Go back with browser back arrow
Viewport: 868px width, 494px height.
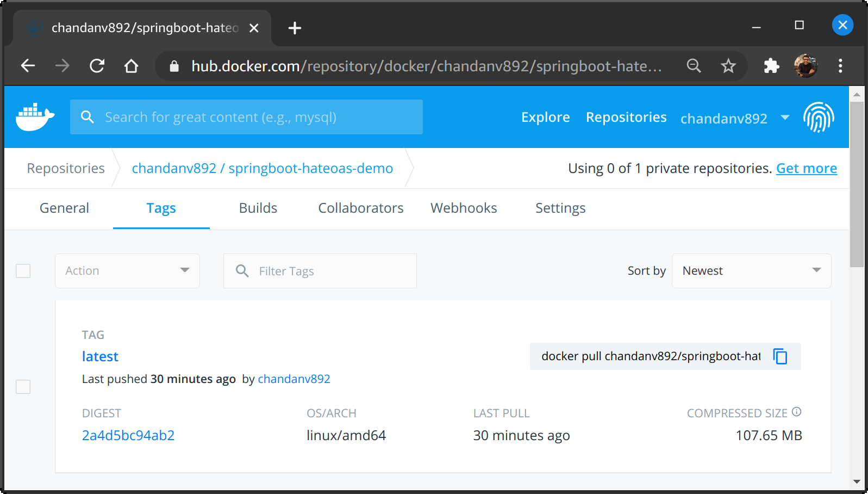click(28, 66)
